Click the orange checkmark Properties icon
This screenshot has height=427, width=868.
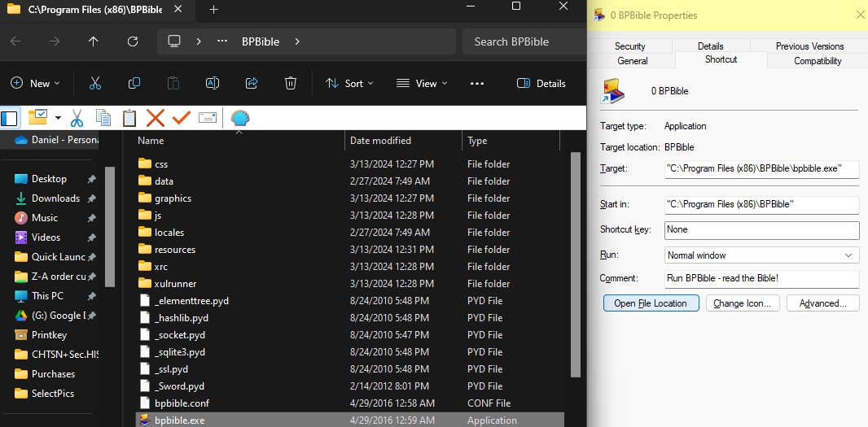click(182, 117)
